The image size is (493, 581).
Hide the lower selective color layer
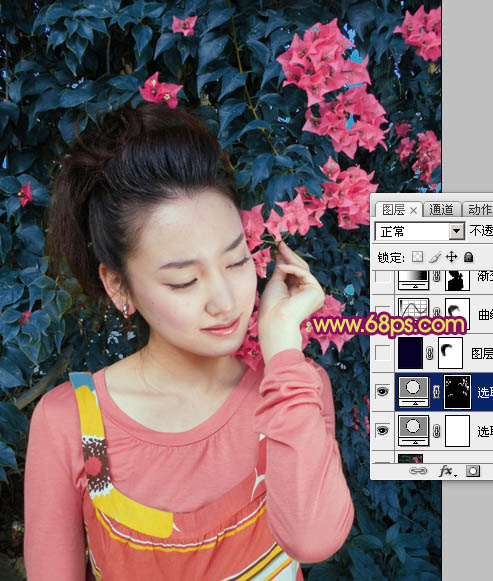point(383,430)
